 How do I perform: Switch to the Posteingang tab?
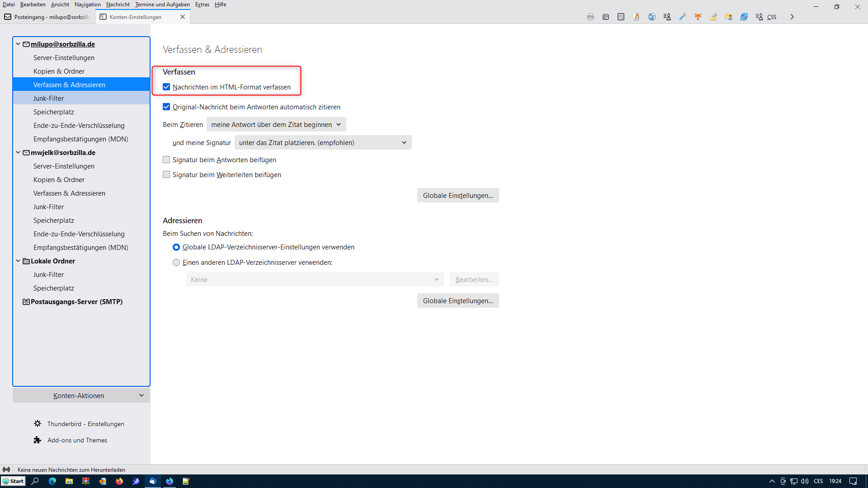tap(47, 17)
